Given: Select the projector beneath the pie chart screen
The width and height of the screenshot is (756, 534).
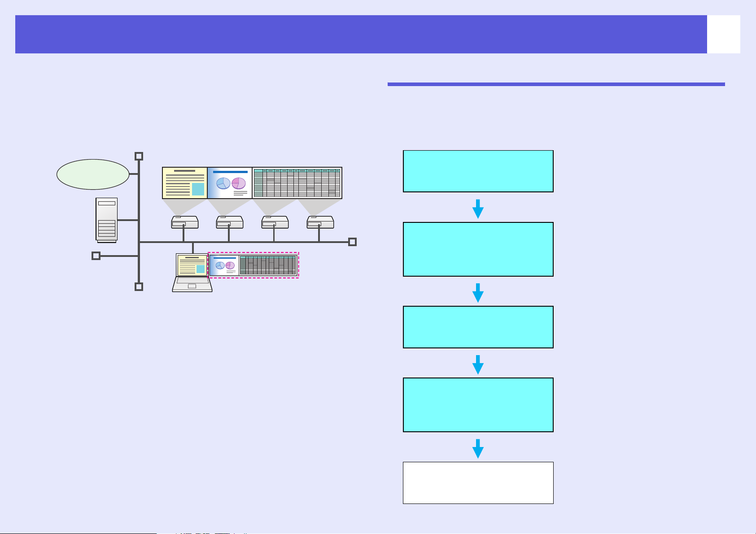Looking at the screenshot, I should [x=230, y=222].
